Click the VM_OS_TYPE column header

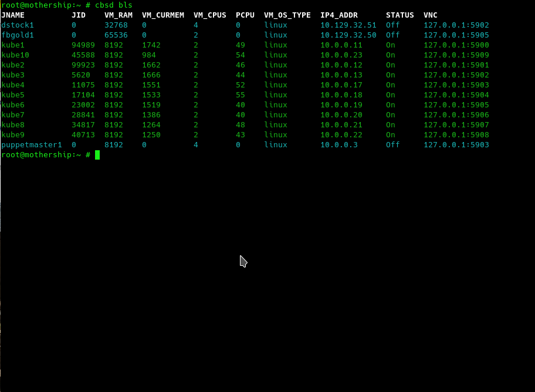287,15
